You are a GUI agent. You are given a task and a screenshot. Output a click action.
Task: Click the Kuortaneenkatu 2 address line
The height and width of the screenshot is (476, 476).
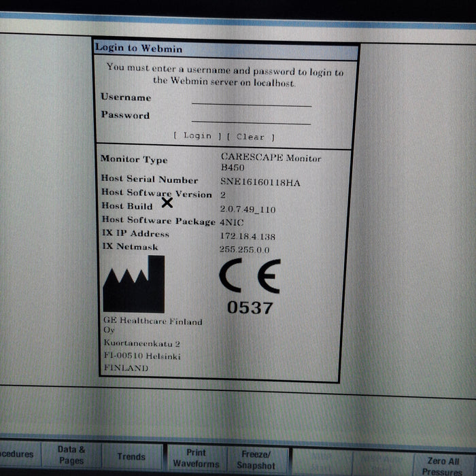pos(141,343)
